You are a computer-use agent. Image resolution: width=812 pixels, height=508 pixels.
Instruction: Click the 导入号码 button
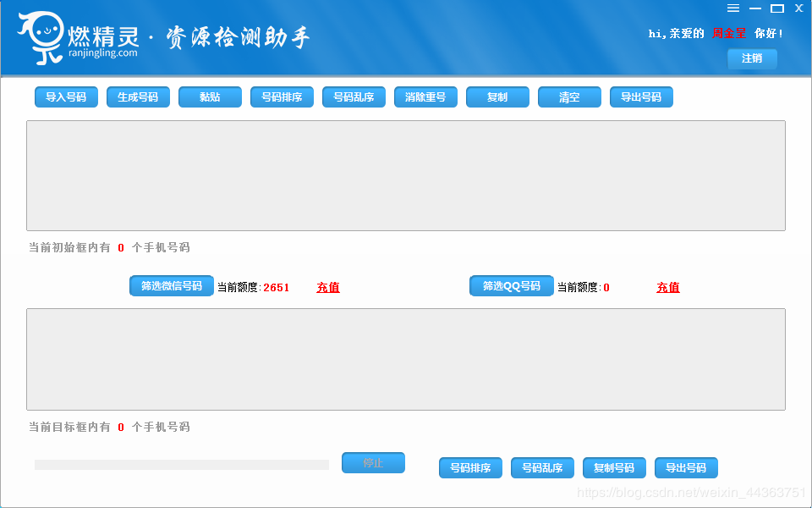click(66, 97)
